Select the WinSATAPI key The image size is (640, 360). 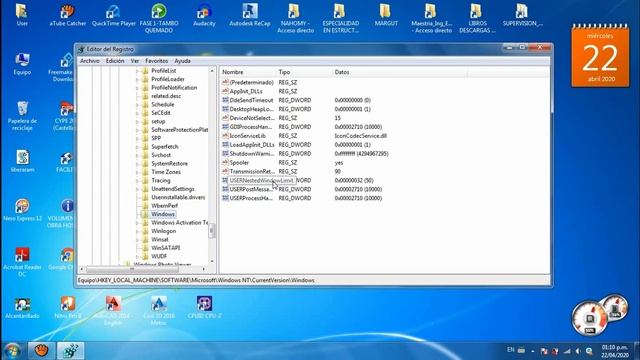click(166, 248)
